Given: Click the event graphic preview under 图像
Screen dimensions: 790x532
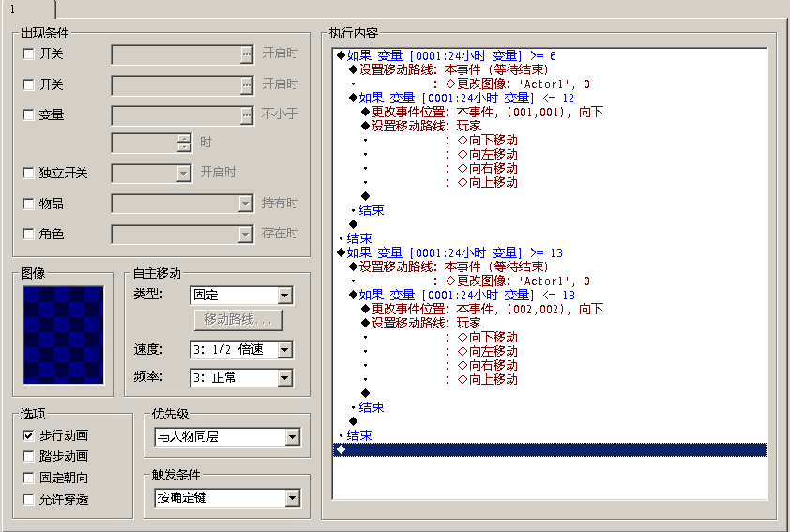Looking at the screenshot, I should pyautogui.click(x=63, y=335).
